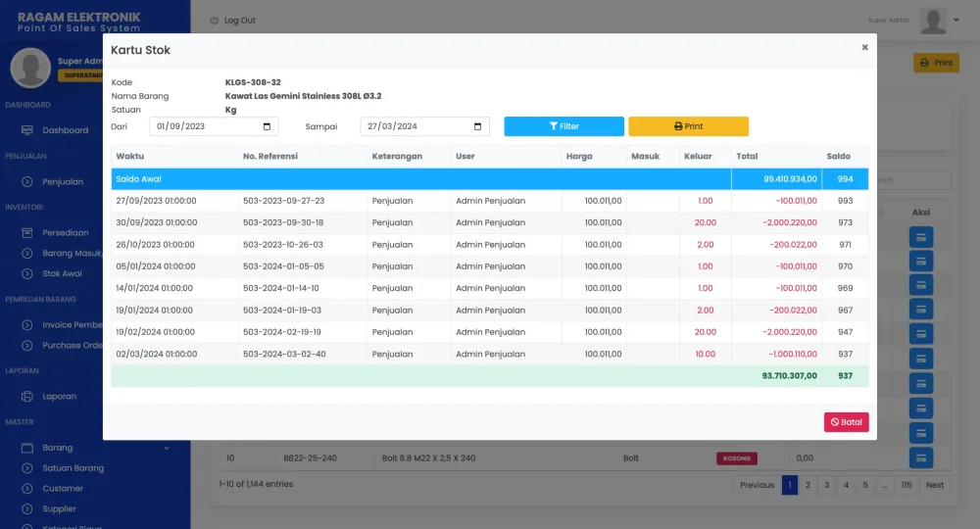Image resolution: width=980 pixels, height=529 pixels.
Task: Click the blue Filter button
Action: click(x=563, y=126)
